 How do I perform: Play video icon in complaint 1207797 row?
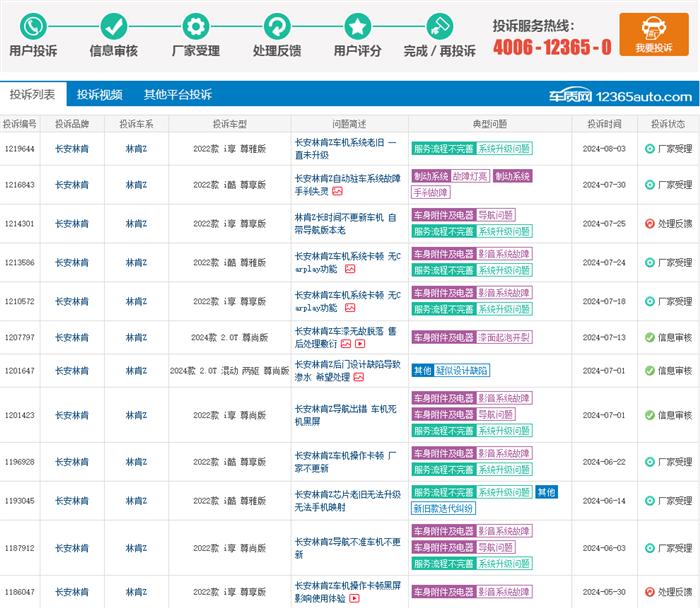click(x=360, y=344)
